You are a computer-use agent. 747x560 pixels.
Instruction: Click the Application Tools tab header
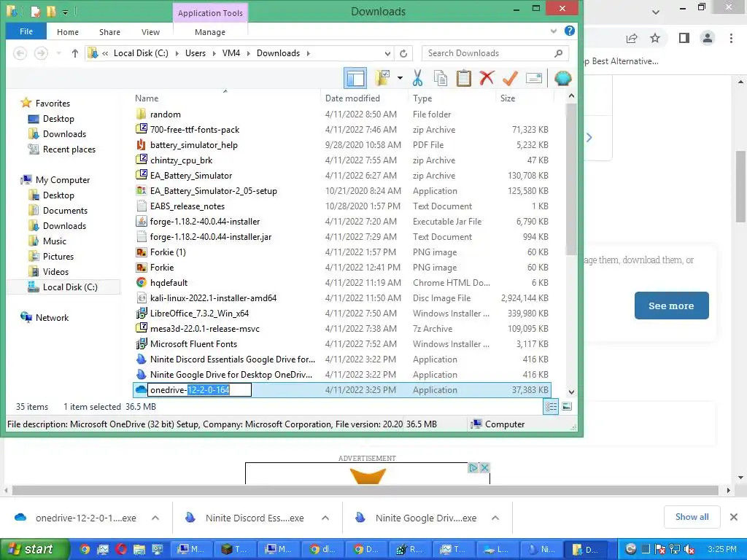click(210, 13)
